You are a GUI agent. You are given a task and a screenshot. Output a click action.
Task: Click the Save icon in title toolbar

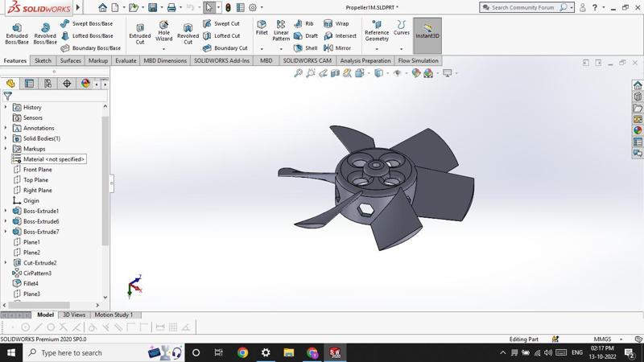point(153,7)
